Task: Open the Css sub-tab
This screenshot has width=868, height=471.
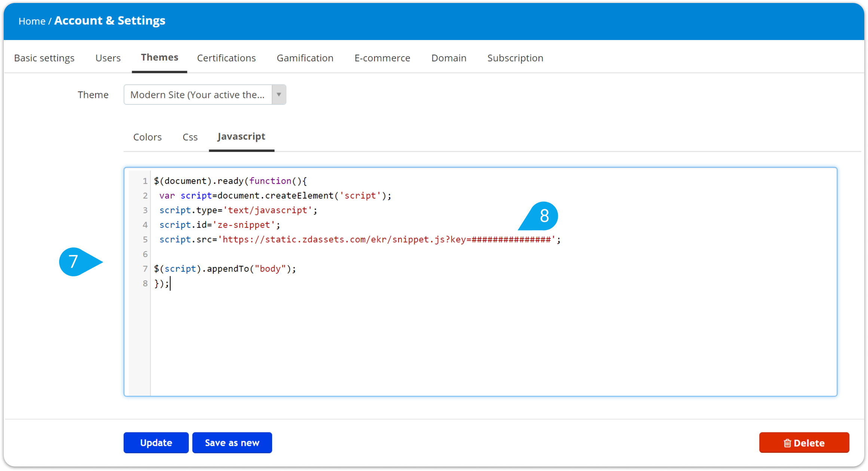Action: coord(190,137)
